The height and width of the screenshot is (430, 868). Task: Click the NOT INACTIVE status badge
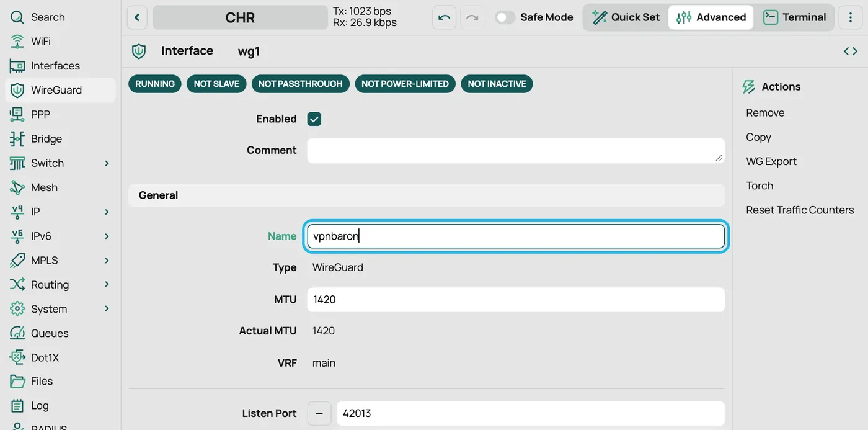click(x=497, y=84)
